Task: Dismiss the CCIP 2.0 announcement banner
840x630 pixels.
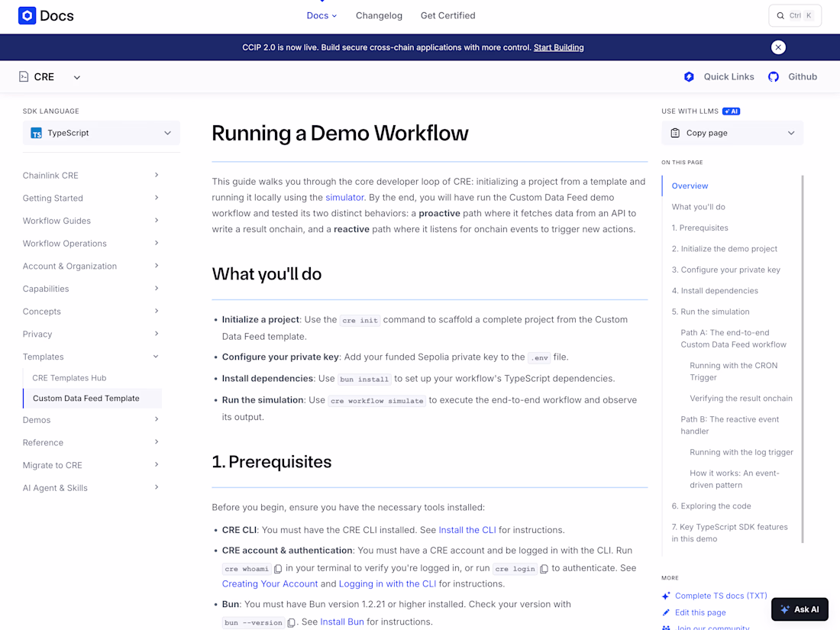Action: click(778, 47)
